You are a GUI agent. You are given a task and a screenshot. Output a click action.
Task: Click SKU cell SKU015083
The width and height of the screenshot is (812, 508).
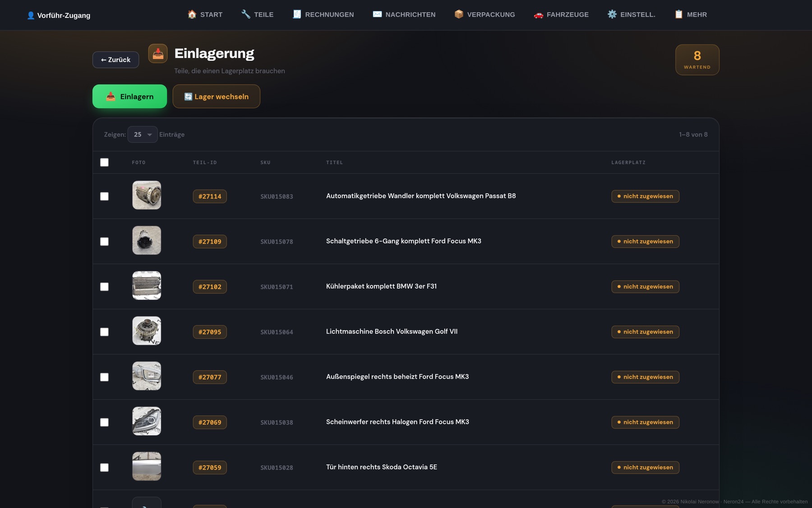[277, 196]
